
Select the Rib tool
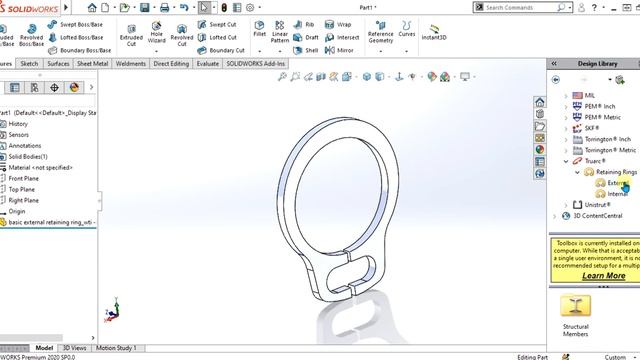click(x=304, y=24)
